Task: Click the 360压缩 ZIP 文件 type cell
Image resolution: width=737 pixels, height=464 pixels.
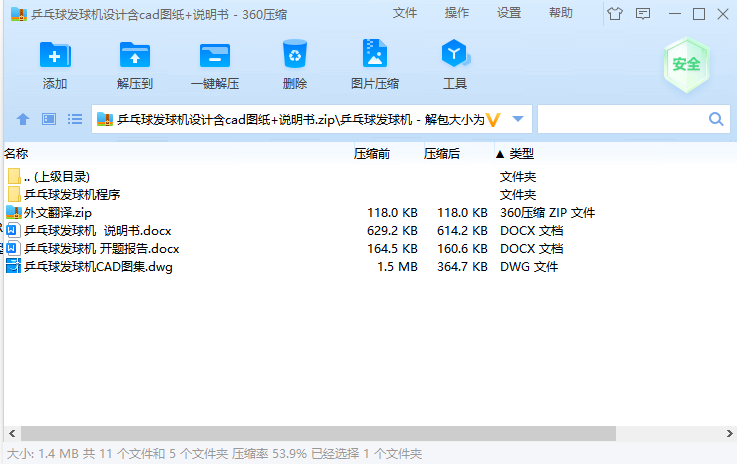Action: point(548,213)
